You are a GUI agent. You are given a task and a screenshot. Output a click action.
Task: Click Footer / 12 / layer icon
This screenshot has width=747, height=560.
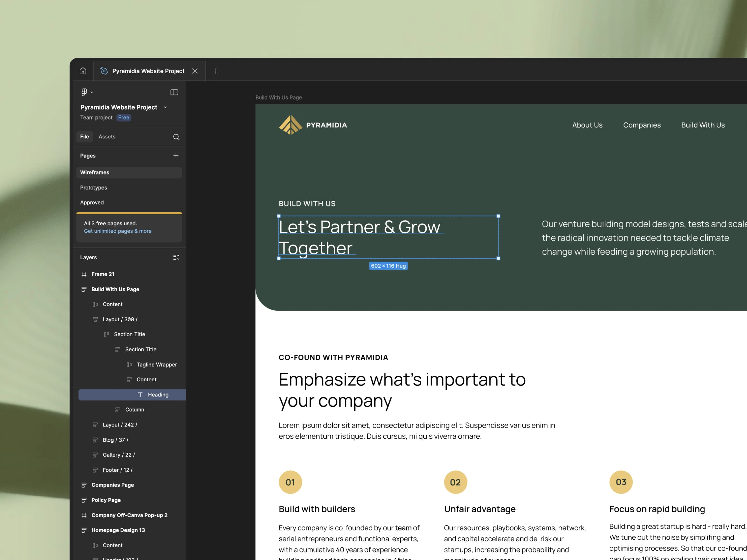click(x=95, y=470)
